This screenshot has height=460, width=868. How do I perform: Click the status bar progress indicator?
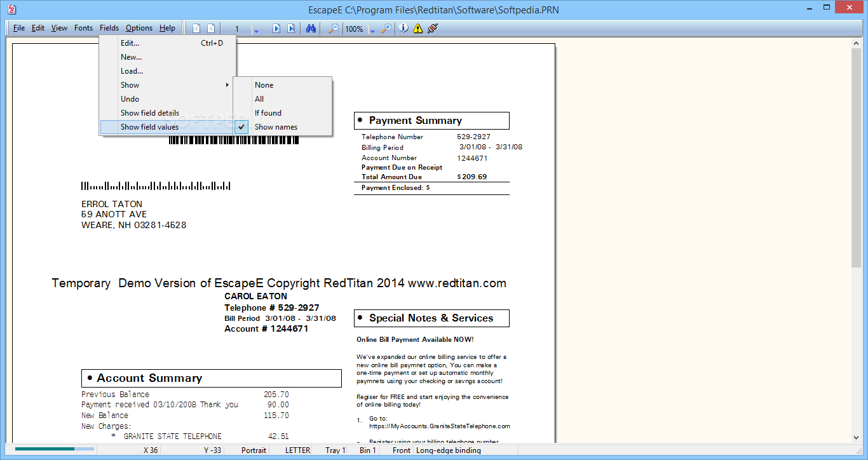click(x=55, y=449)
